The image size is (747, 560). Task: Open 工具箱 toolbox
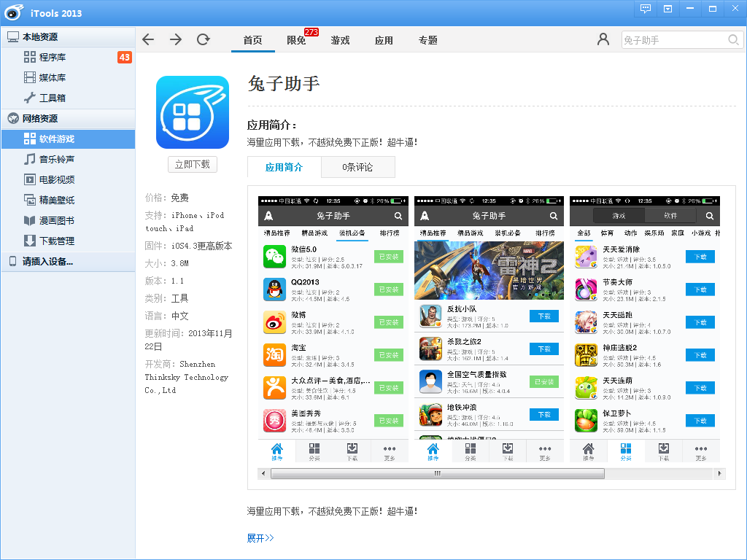coord(52,98)
